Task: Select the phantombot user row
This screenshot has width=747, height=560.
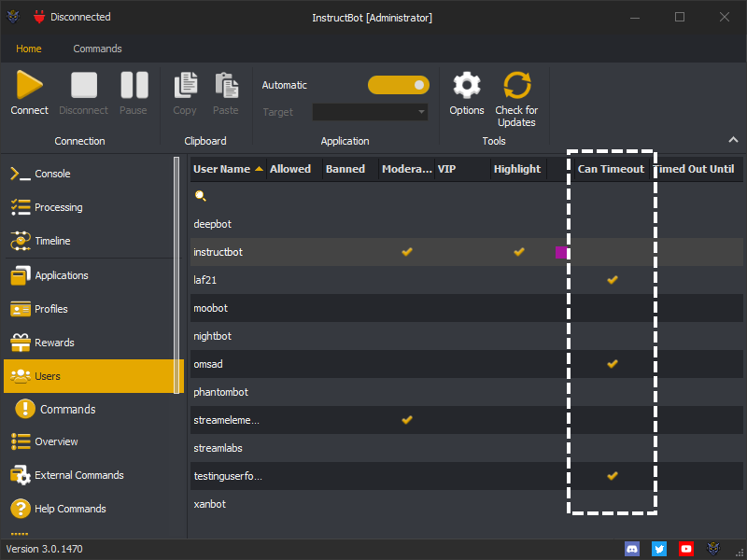Action: [467, 392]
